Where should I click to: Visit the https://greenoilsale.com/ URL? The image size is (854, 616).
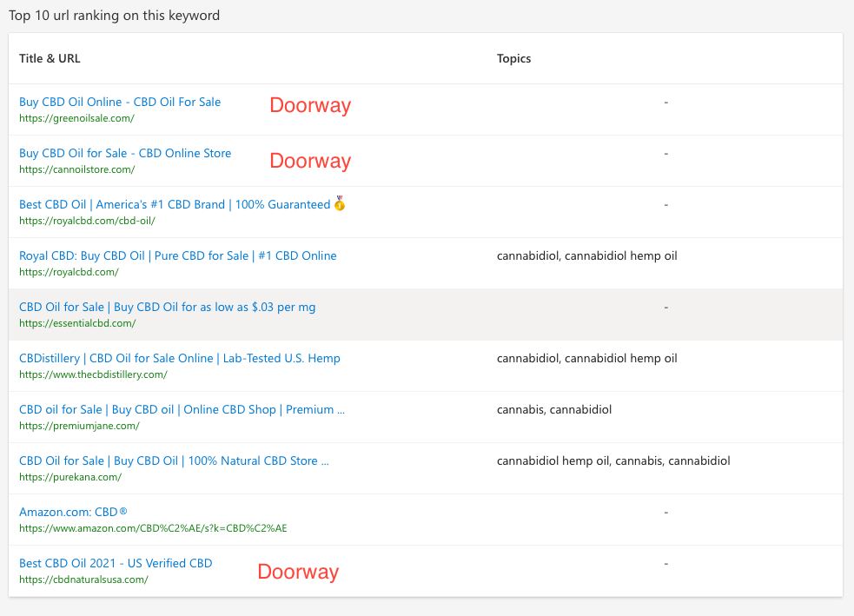[76, 118]
